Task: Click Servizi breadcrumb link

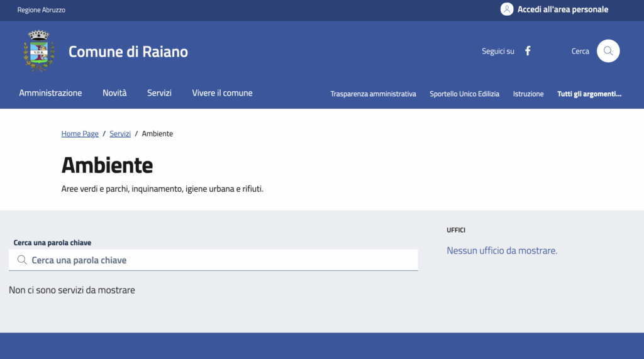Action: tap(120, 133)
